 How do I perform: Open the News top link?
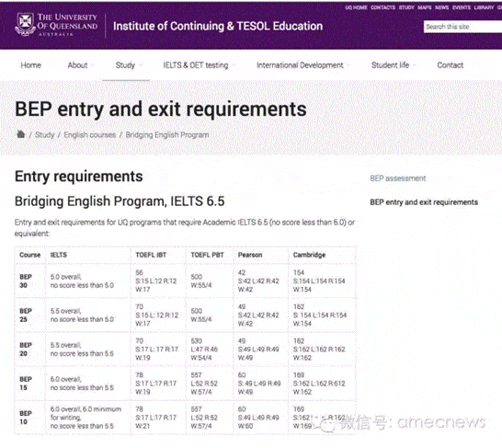point(442,7)
